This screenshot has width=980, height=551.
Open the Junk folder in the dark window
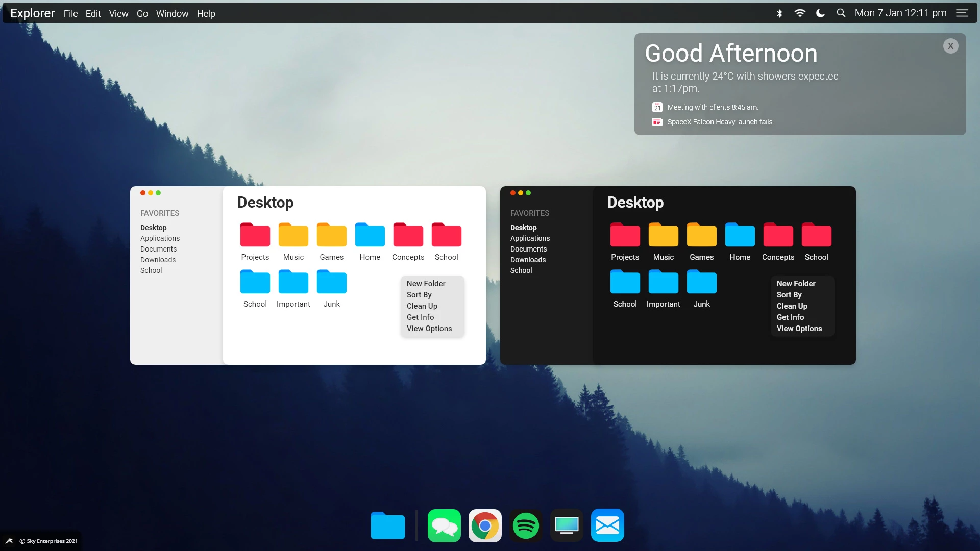point(701,282)
